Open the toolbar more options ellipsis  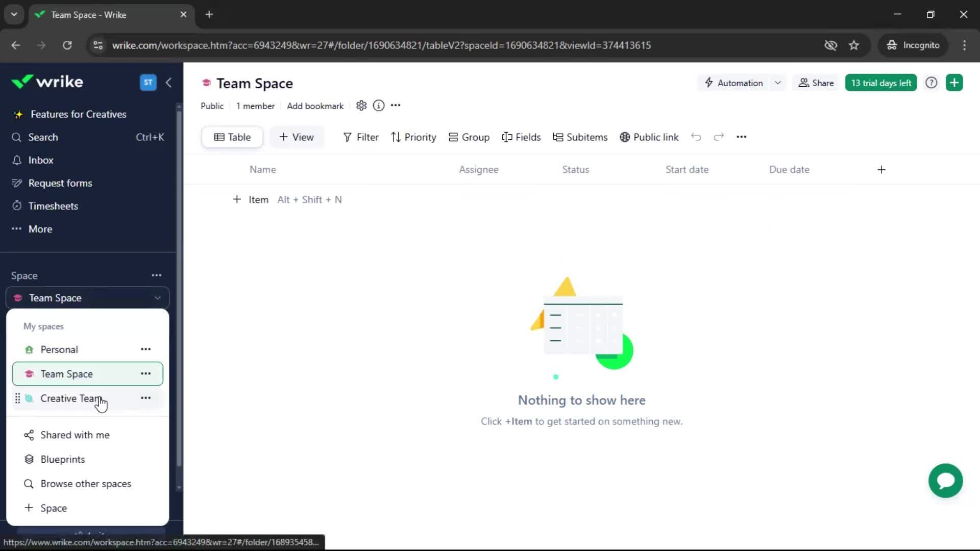click(742, 137)
